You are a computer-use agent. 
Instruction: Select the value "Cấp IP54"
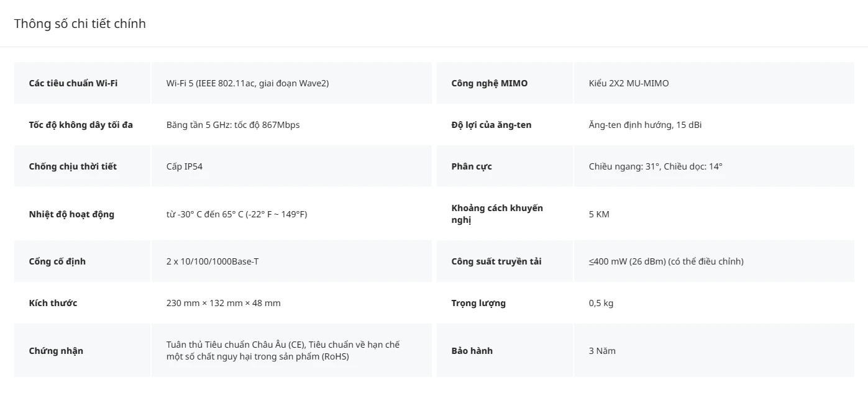(185, 166)
